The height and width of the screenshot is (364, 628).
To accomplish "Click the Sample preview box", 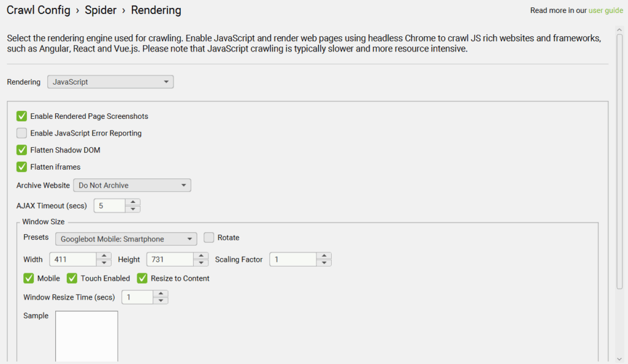I will (x=86, y=336).
